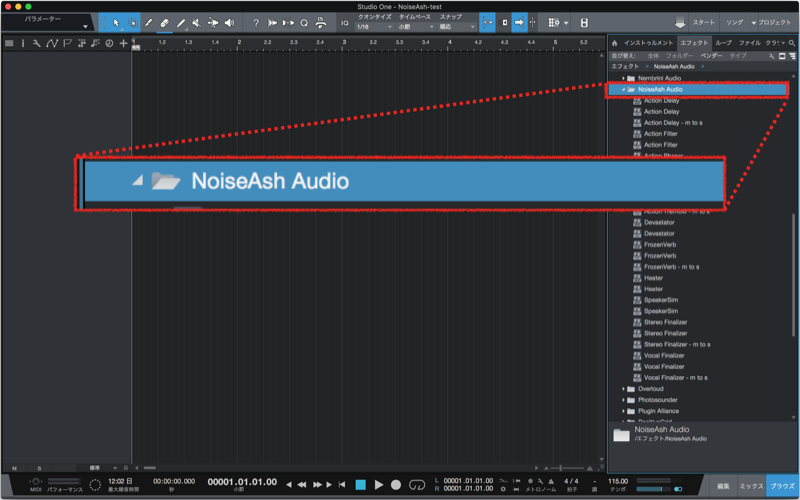Select the Mute tool

(x=196, y=23)
